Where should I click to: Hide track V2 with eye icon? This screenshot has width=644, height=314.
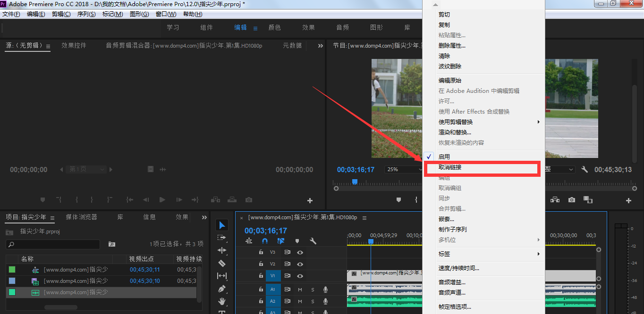(300, 264)
